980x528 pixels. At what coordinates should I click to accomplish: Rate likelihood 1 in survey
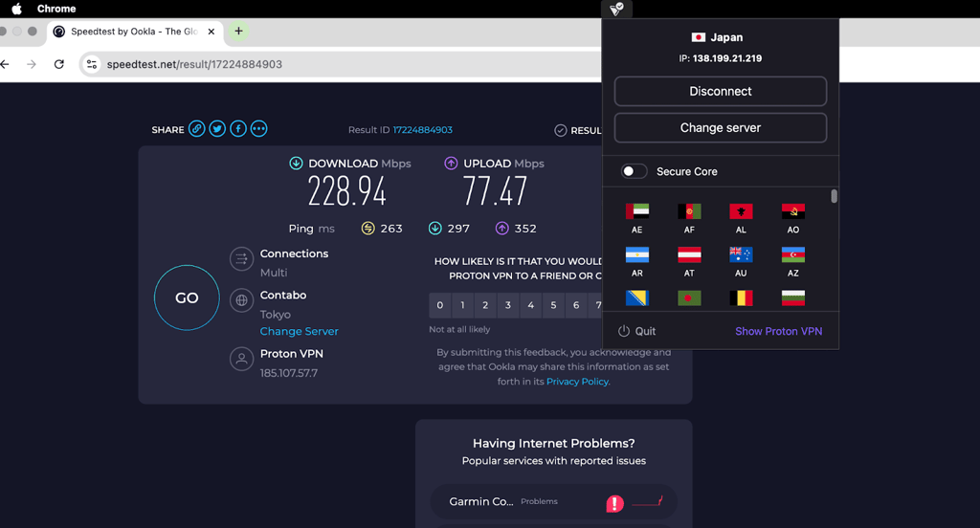coord(462,305)
